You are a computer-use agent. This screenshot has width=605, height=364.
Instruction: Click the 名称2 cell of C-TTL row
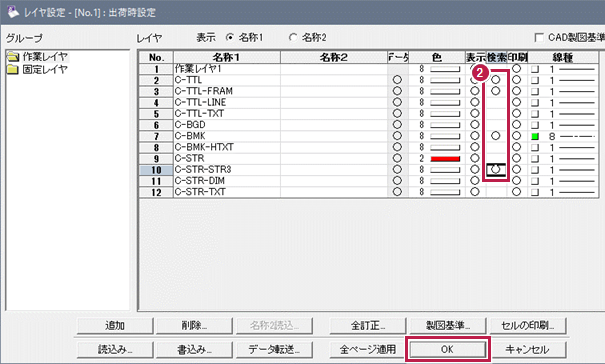pyautogui.click(x=334, y=80)
